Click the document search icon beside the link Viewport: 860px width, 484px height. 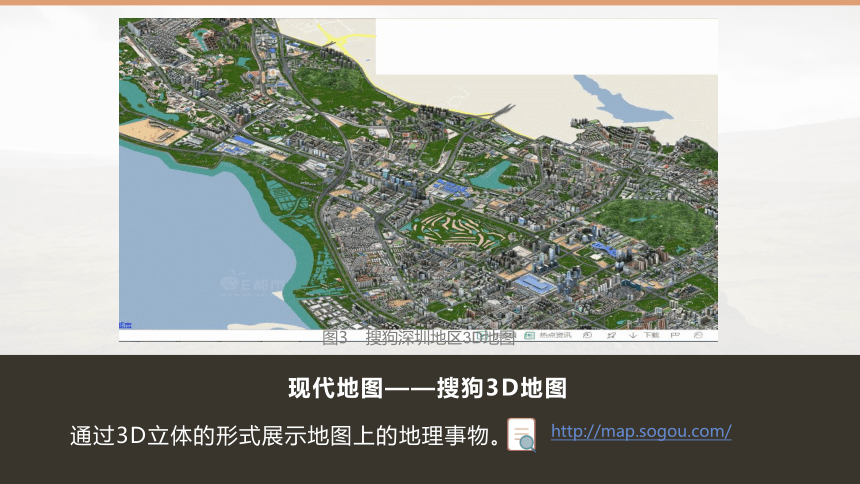click(522, 435)
